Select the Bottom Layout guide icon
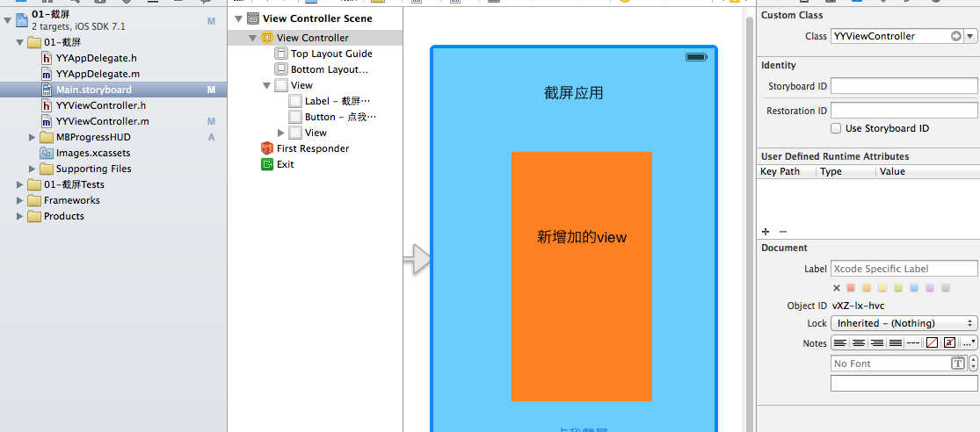980x432 pixels. coord(281,69)
